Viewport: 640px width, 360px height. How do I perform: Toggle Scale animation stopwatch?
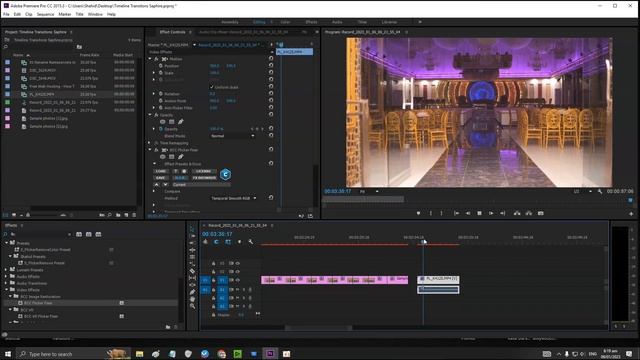[x=161, y=73]
